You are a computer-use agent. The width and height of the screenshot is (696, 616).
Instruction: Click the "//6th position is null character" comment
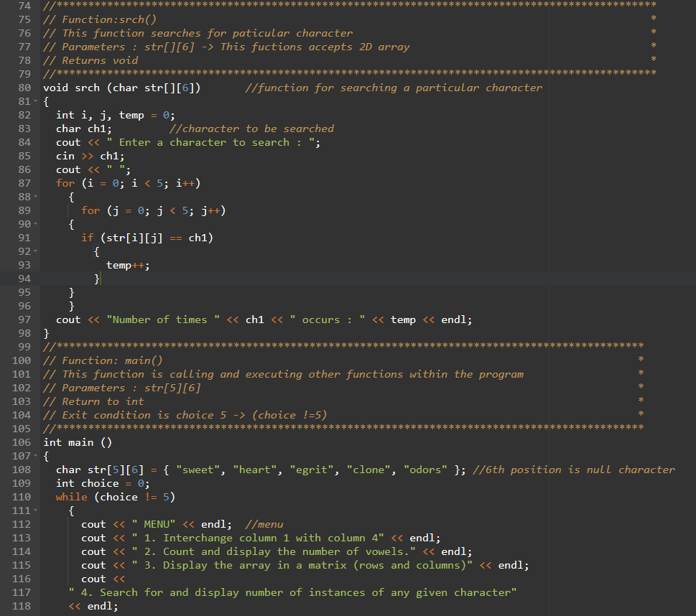[574, 470]
